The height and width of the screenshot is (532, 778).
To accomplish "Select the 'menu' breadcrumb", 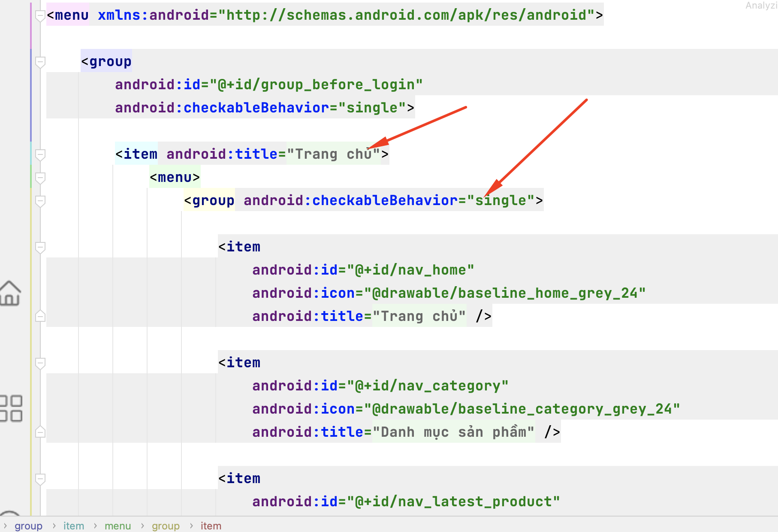I will (x=118, y=526).
